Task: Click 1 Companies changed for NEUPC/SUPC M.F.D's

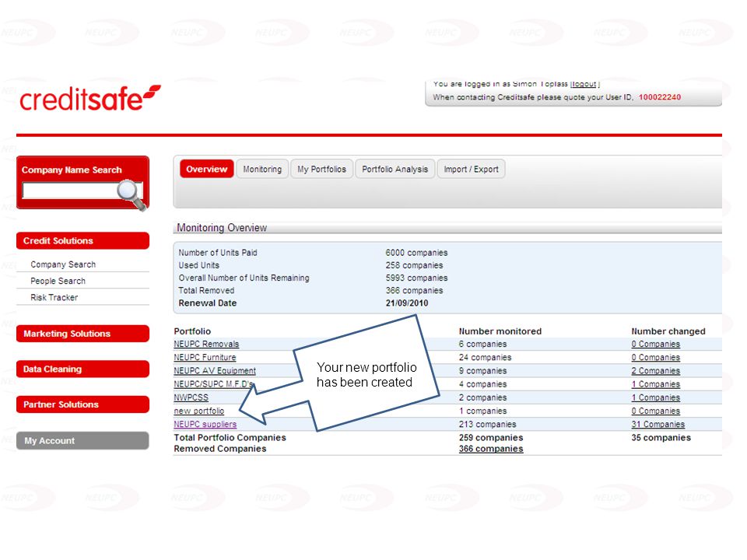Action: click(x=655, y=383)
